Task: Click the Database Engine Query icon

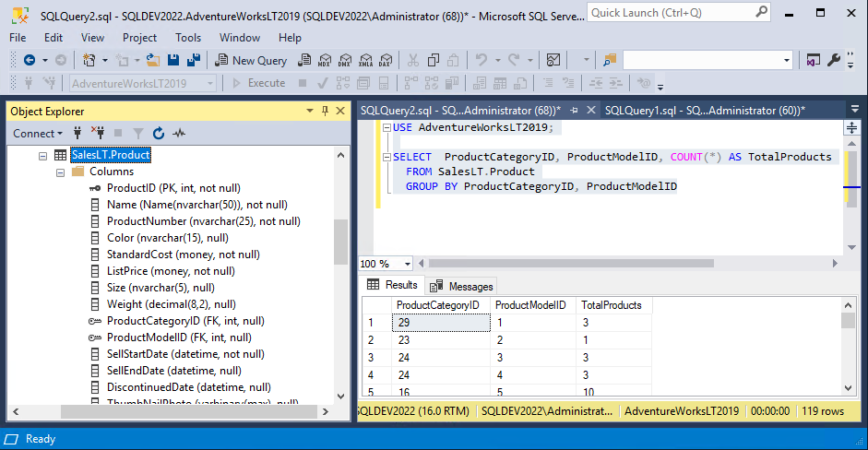Action: [x=303, y=60]
